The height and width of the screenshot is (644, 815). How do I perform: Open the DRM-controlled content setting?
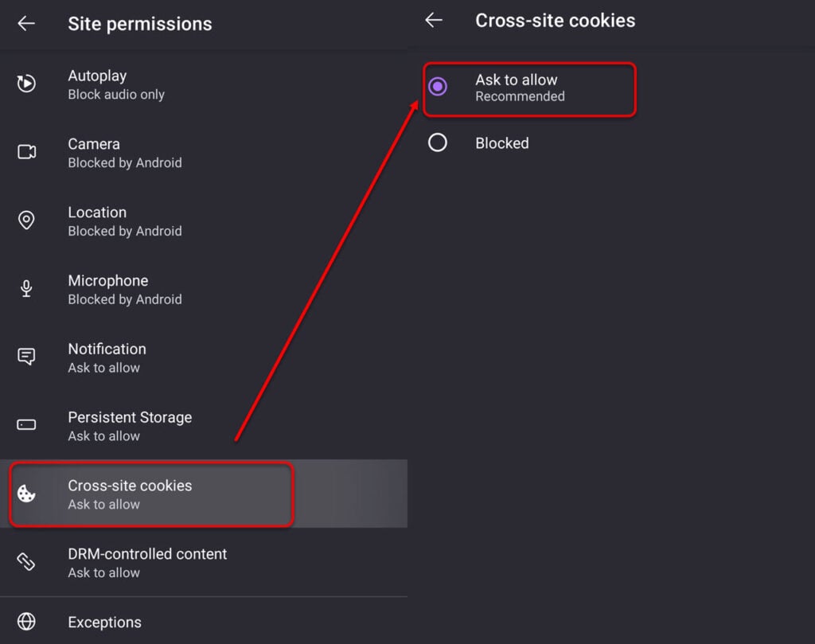[x=204, y=562]
